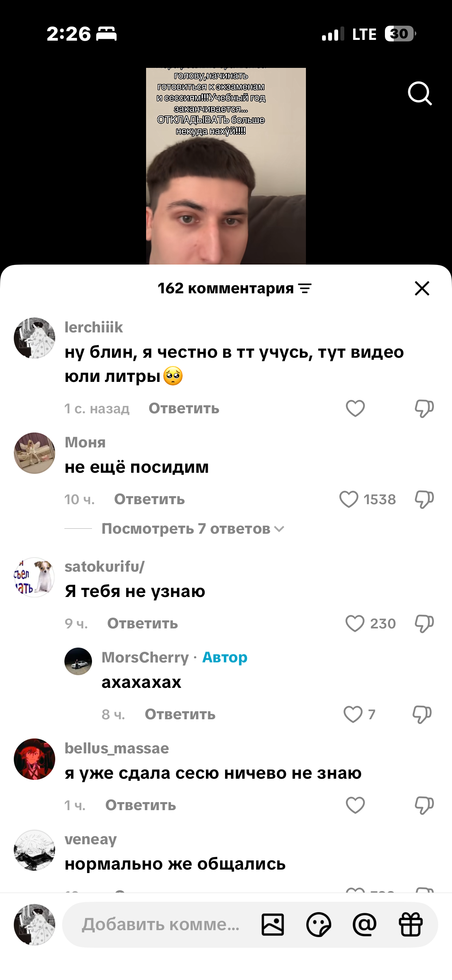452x980 pixels.
Task: Dislike bellus_massae's comment
Action: [424, 805]
